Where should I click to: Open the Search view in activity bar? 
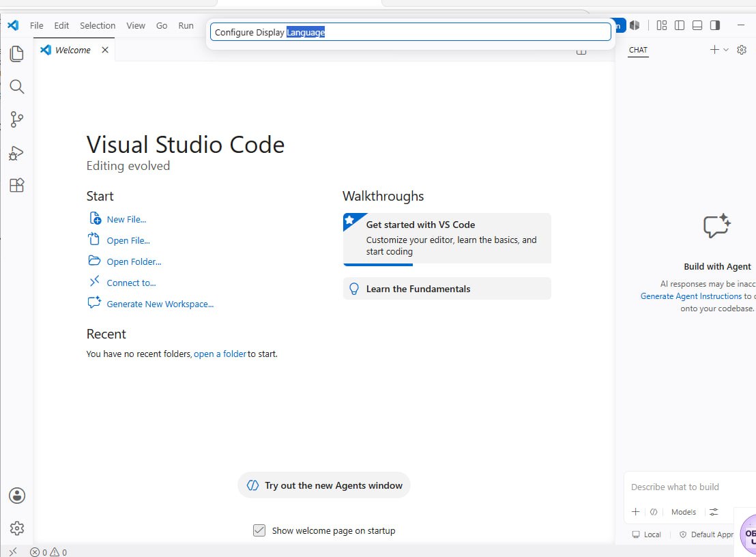17,86
